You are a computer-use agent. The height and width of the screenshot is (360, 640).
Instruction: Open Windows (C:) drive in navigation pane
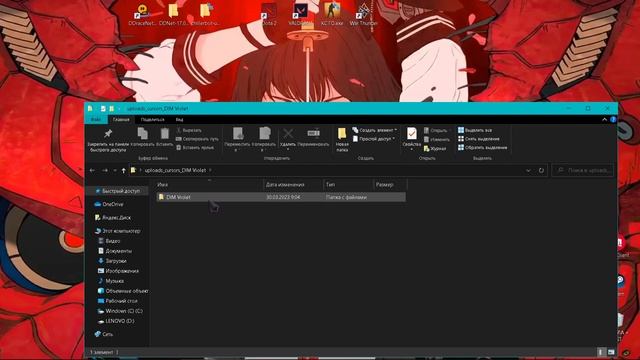tap(120, 311)
